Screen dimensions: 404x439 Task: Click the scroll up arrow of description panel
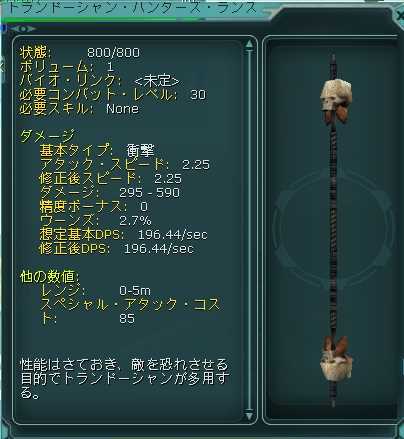(x=249, y=44)
